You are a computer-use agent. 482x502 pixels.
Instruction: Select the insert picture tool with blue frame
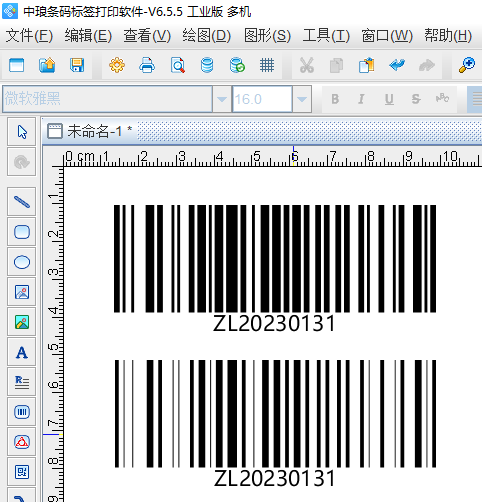click(x=22, y=292)
